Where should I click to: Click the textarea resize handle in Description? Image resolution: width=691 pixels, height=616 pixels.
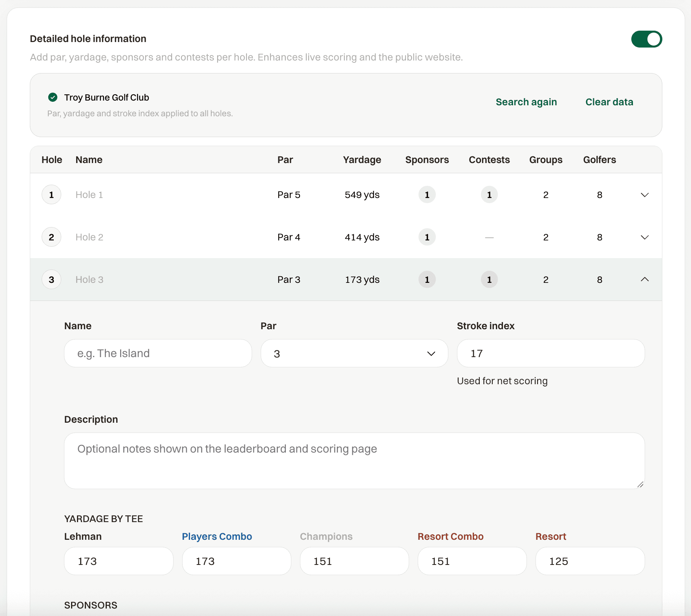click(x=640, y=484)
